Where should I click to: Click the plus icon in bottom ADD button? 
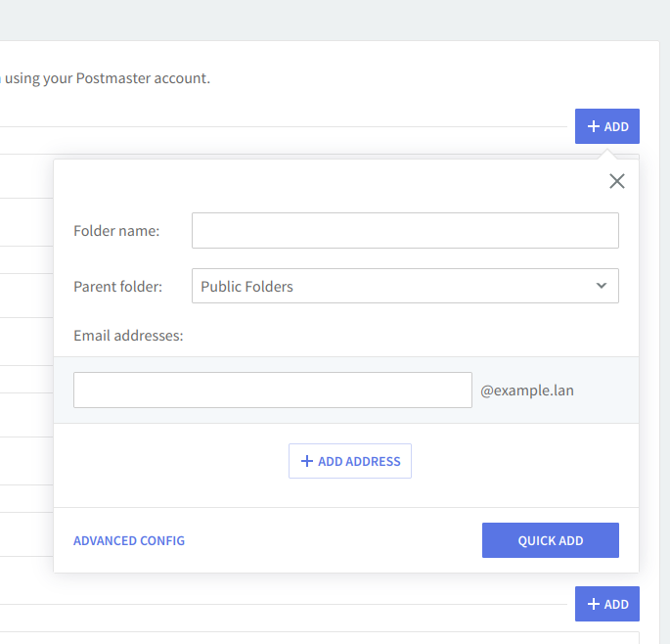593,604
